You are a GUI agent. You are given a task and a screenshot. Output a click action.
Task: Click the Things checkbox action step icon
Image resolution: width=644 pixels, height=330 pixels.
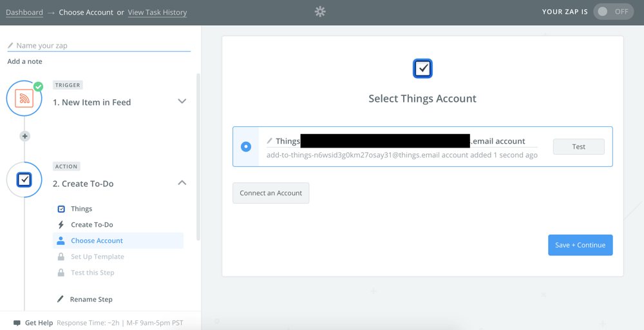tap(24, 180)
